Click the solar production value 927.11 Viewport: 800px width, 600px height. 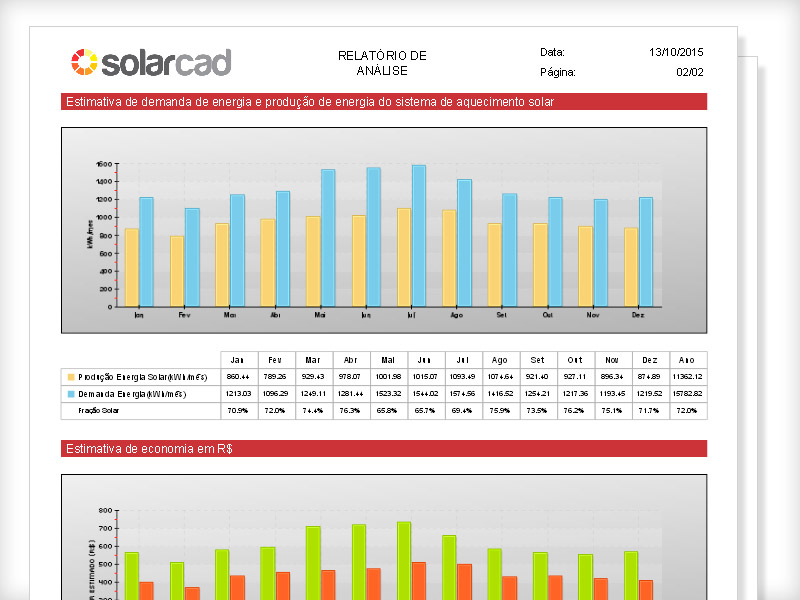(574, 377)
